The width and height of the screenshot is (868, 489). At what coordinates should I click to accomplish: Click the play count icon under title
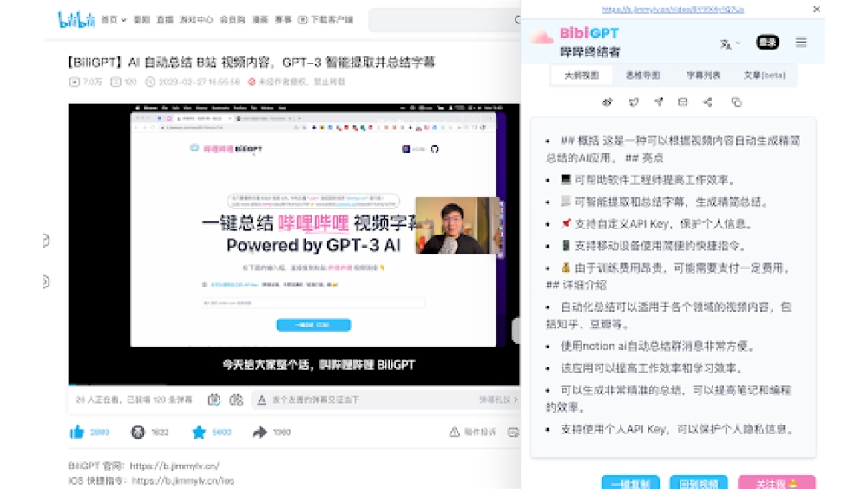(74, 82)
